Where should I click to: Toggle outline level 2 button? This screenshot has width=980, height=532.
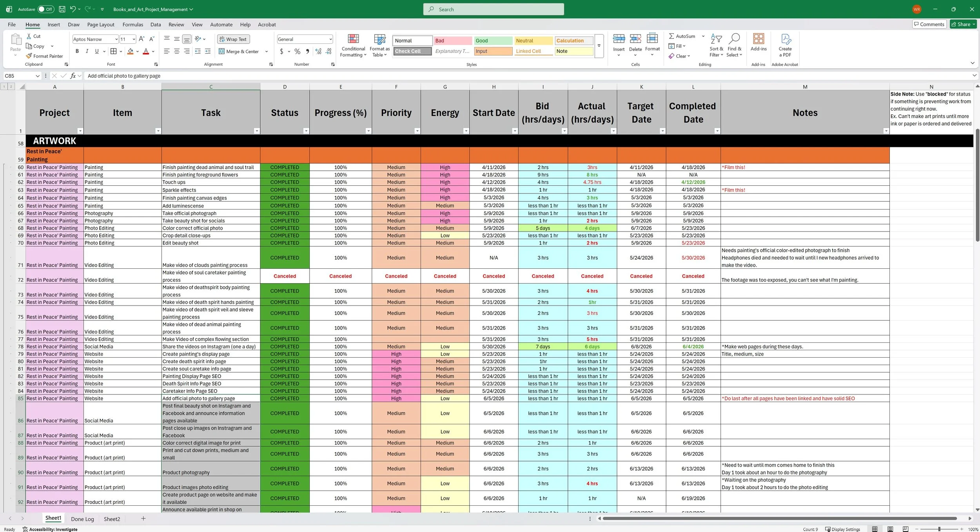point(11,87)
